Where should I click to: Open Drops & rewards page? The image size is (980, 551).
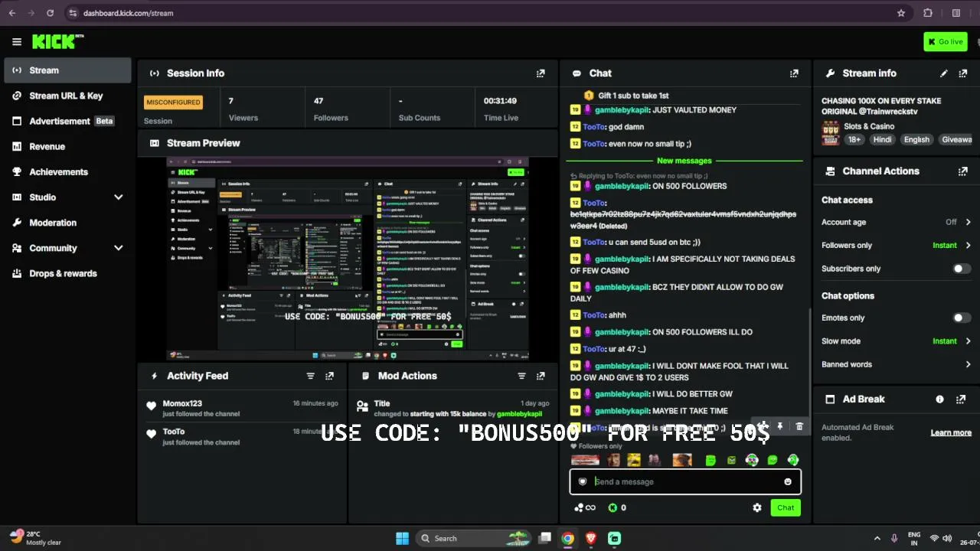coord(67,273)
